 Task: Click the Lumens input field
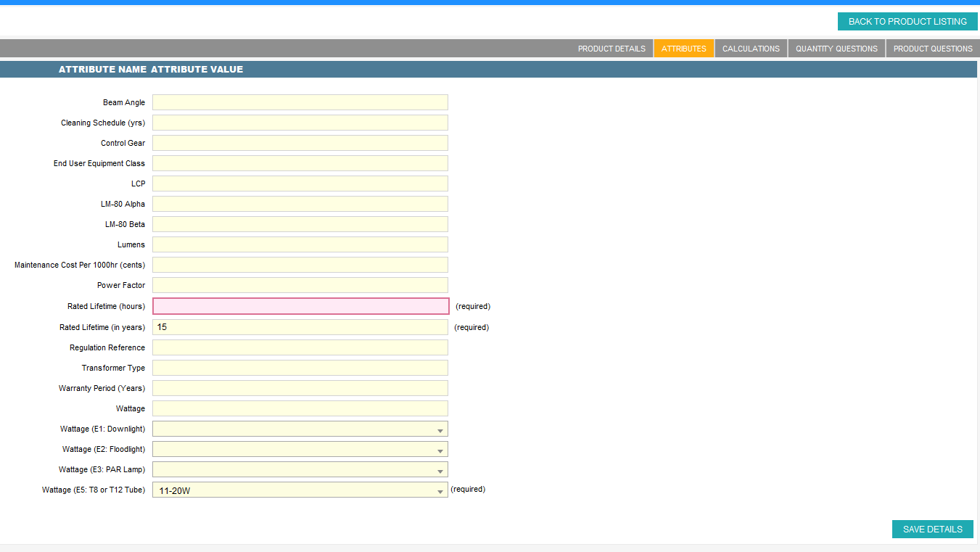[300, 244]
